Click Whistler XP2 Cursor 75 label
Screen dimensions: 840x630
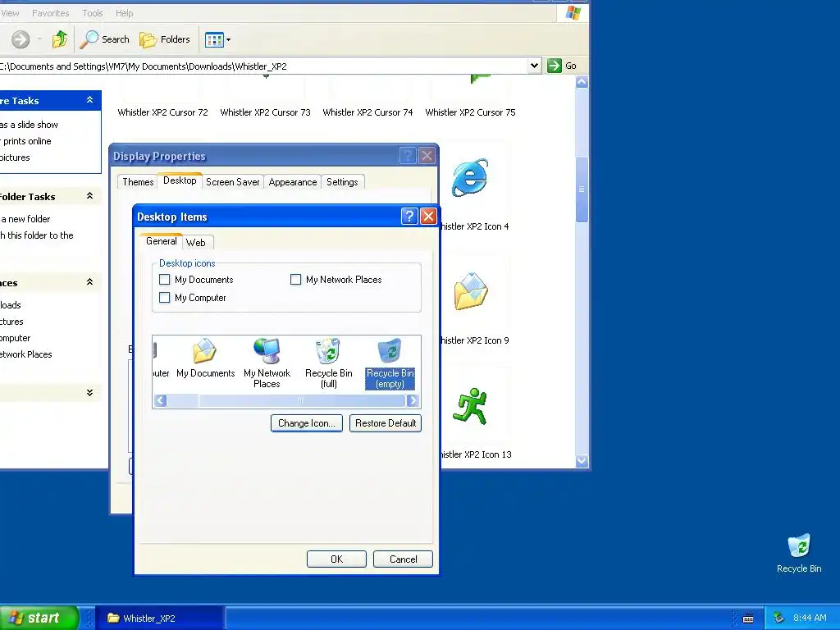pos(470,112)
